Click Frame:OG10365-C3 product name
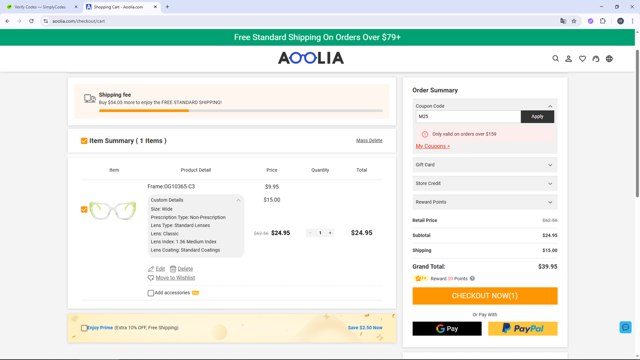The image size is (640, 360). pos(171,187)
